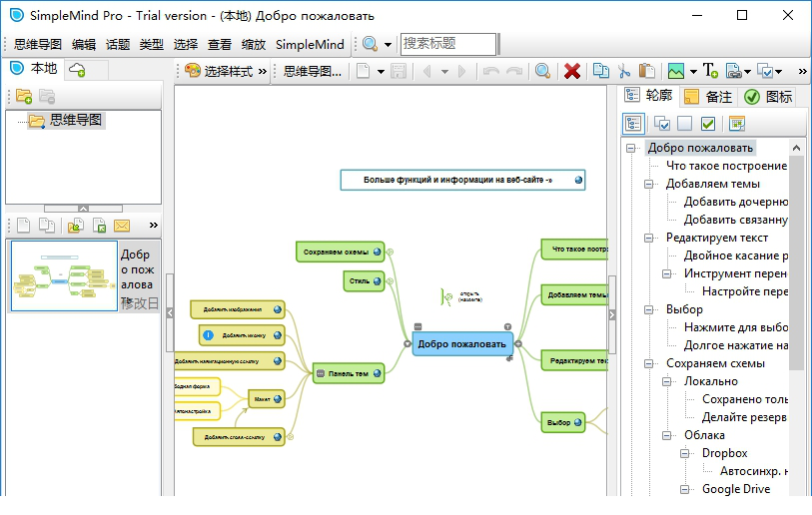Click the new mind map page icon

(363, 71)
